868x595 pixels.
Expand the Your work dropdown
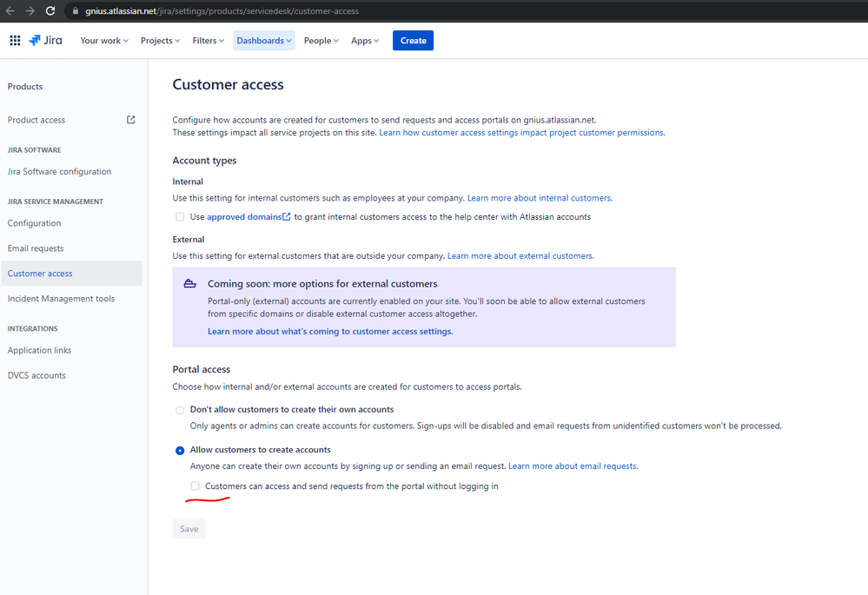pos(104,41)
